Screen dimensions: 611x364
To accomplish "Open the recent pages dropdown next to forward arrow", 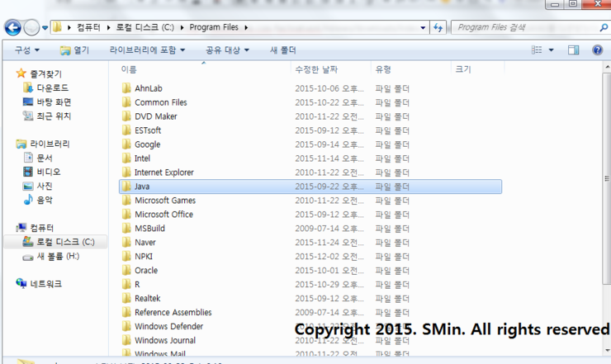I will [x=45, y=28].
